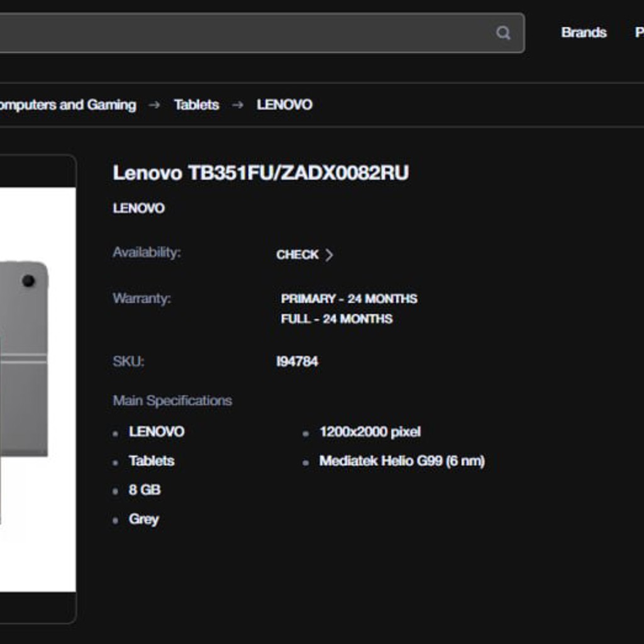Click the search magnifier icon

point(502,33)
